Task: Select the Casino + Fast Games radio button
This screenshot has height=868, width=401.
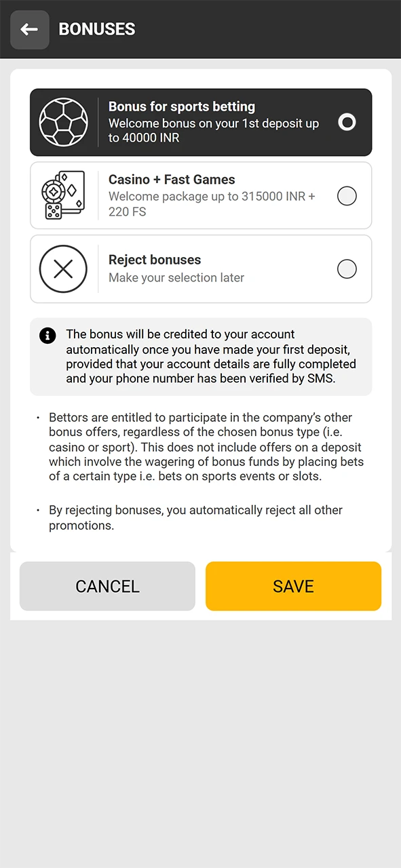Action: (x=347, y=196)
